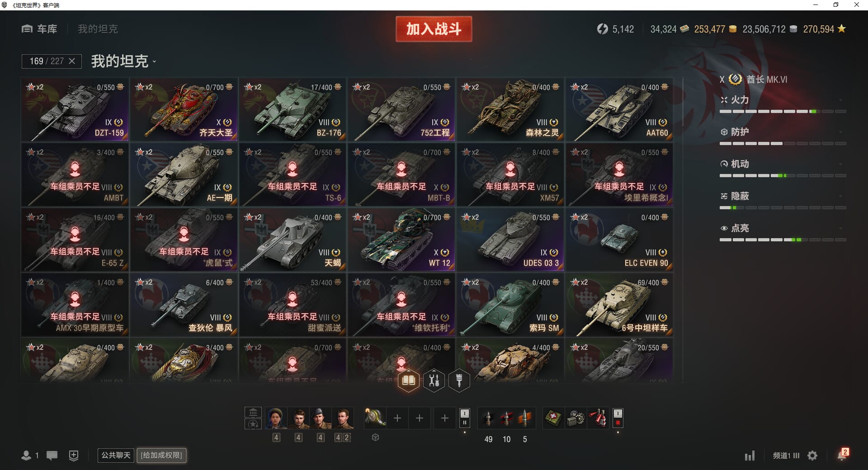
Task: Toggle the crew retraining star button
Action: tap(253, 424)
